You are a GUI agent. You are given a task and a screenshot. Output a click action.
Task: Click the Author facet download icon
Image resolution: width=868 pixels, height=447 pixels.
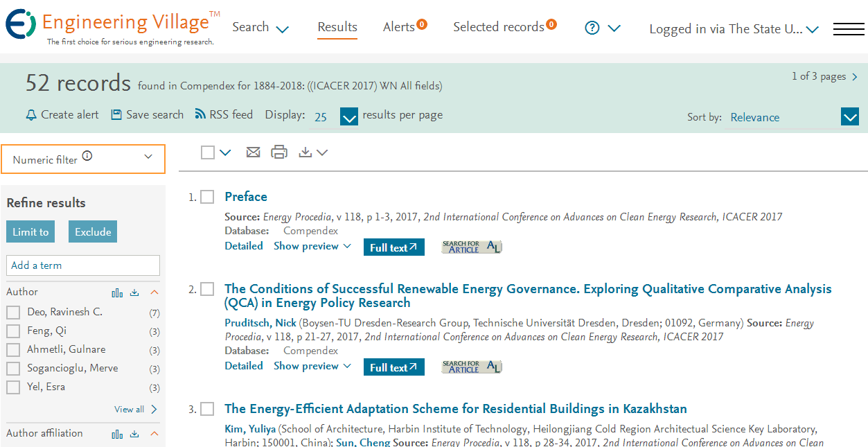(135, 292)
